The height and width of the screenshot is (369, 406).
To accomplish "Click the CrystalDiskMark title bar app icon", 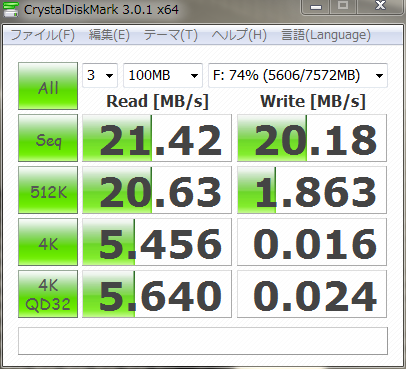I will tap(10, 9).
